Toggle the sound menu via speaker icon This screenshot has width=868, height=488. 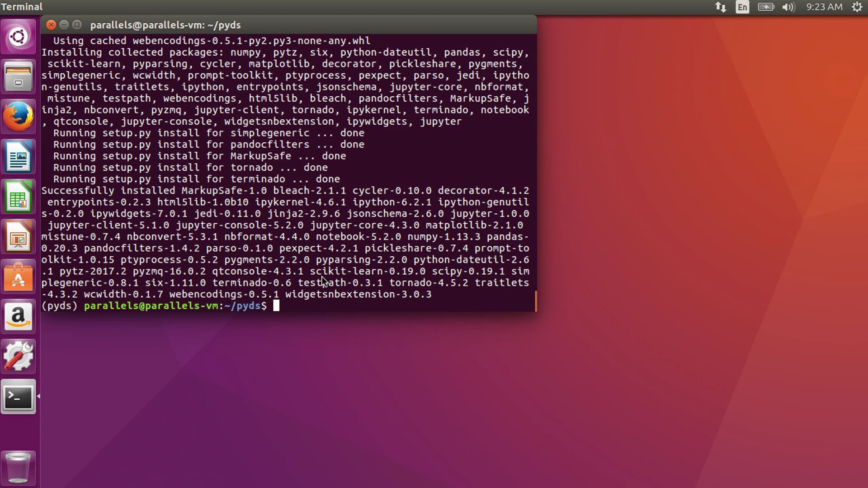click(x=788, y=7)
